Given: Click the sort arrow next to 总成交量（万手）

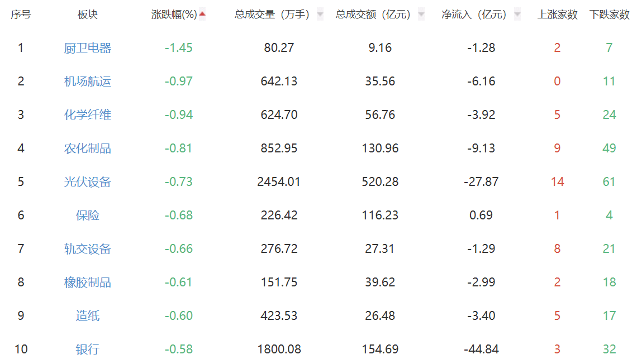Looking at the screenshot, I should pyautogui.click(x=320, y=15).
